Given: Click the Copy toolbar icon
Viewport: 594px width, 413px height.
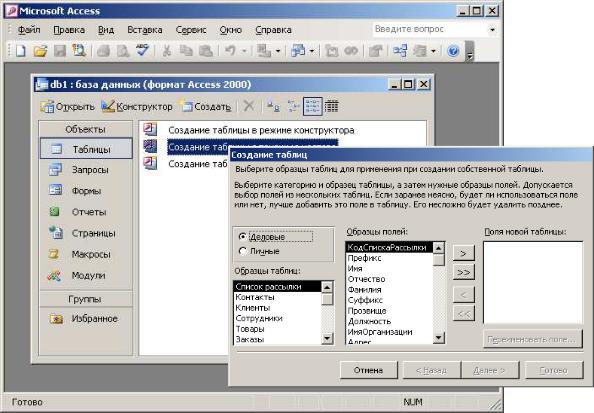Looking at the screenshot, I should [x=186, y=50].
